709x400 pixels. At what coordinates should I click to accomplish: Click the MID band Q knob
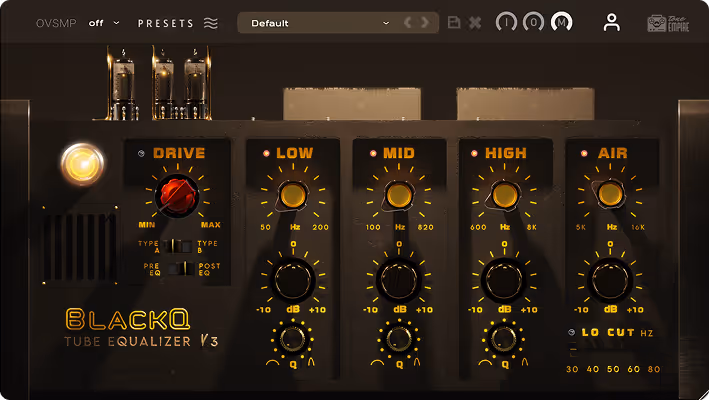(x=399, y=339)
